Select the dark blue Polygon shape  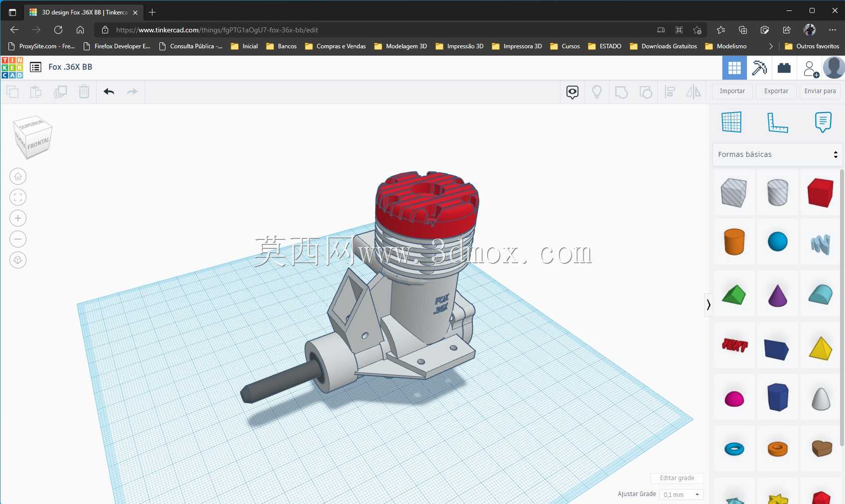(777, 397)
